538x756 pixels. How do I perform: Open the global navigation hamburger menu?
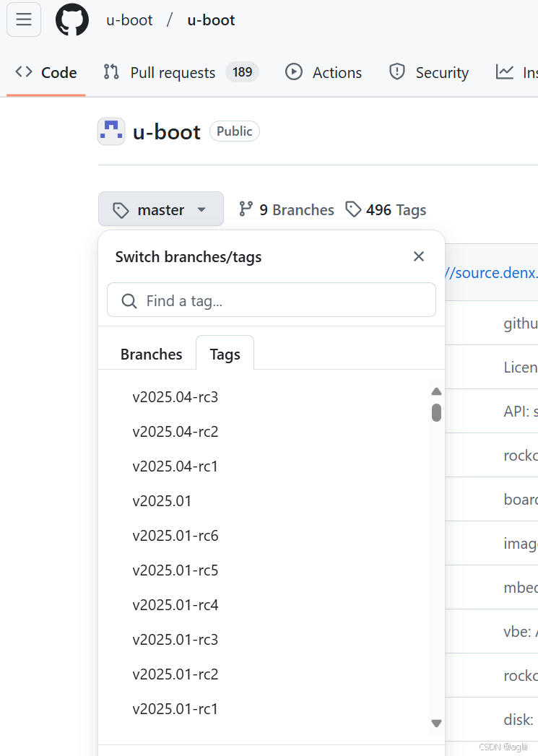coord(24,19)
